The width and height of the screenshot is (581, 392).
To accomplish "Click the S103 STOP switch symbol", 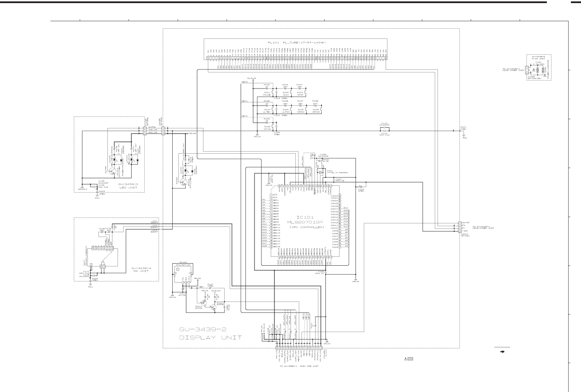I will click(305, 92).
